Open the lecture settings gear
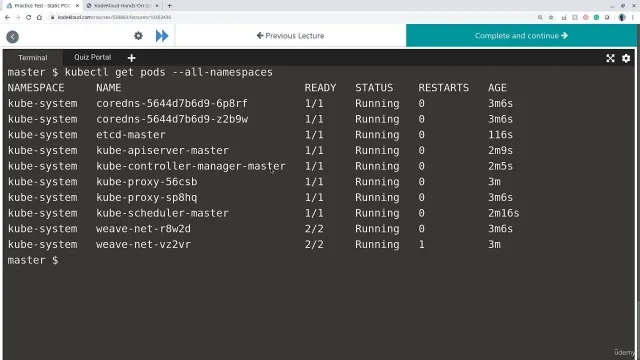The width and height of the screenshot is (640, 360). 138,36
